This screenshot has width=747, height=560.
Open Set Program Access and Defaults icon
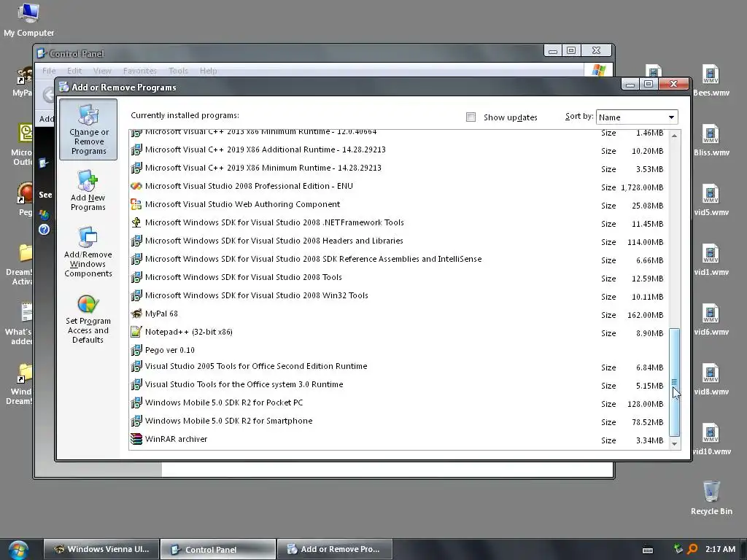click(88, 319)
